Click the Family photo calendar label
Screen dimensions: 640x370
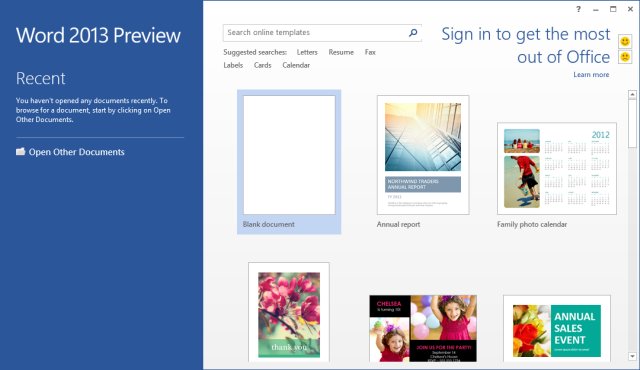click(x=532, y=224)
